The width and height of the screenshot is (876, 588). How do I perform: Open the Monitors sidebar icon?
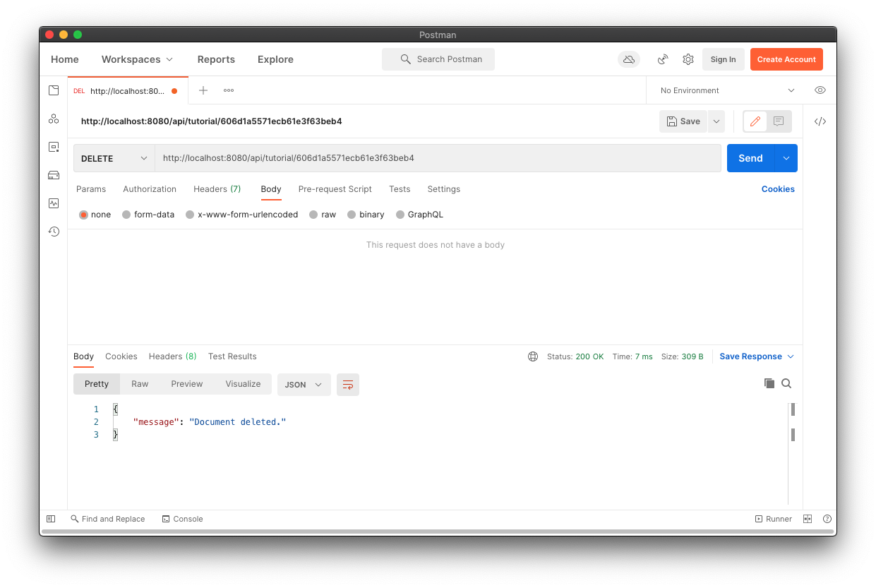tap(54, 203)
